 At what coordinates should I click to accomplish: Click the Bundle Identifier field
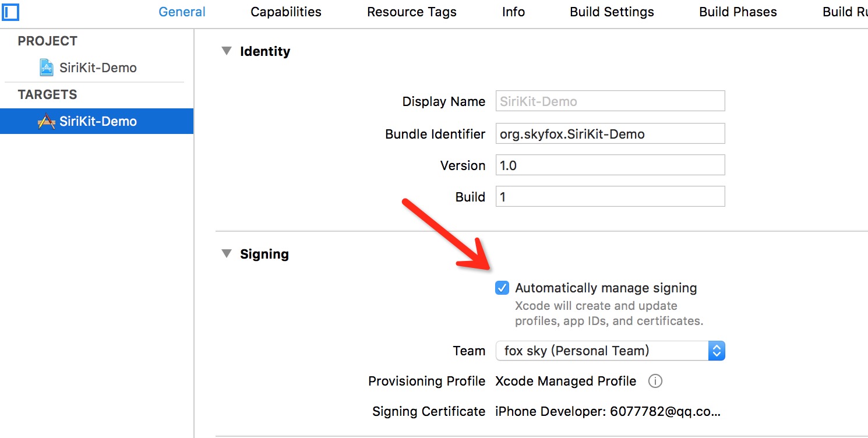[x=610, y=133]
